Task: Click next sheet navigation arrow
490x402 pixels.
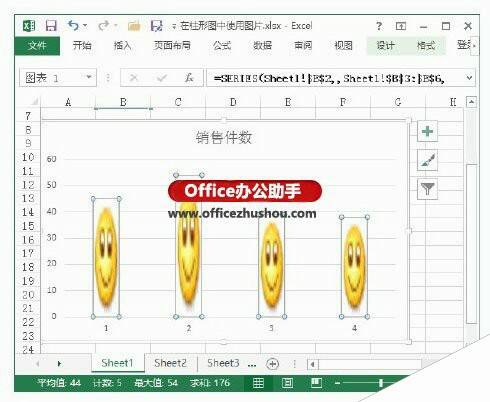Action: (59, 363)
